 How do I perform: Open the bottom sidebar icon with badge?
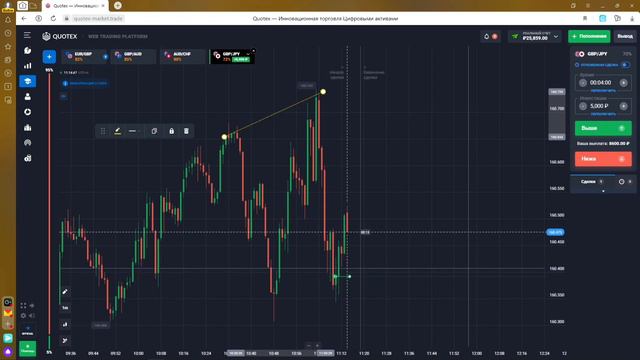point(27,158)
